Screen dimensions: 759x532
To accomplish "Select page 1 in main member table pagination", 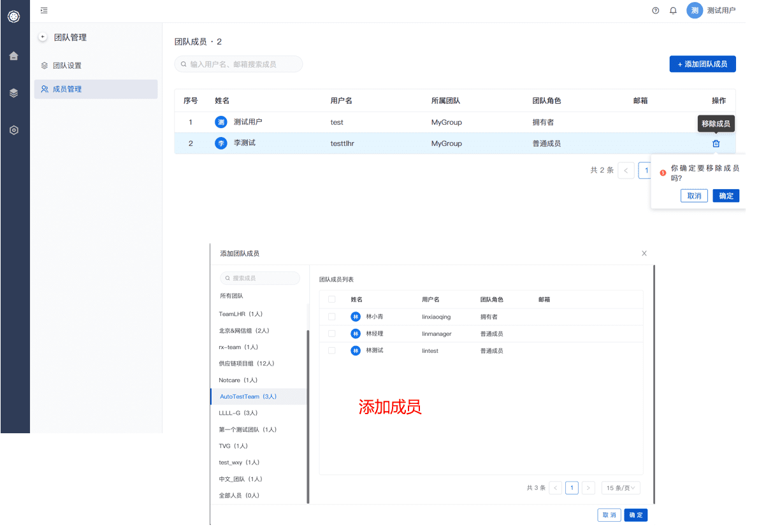I will 646,170.
